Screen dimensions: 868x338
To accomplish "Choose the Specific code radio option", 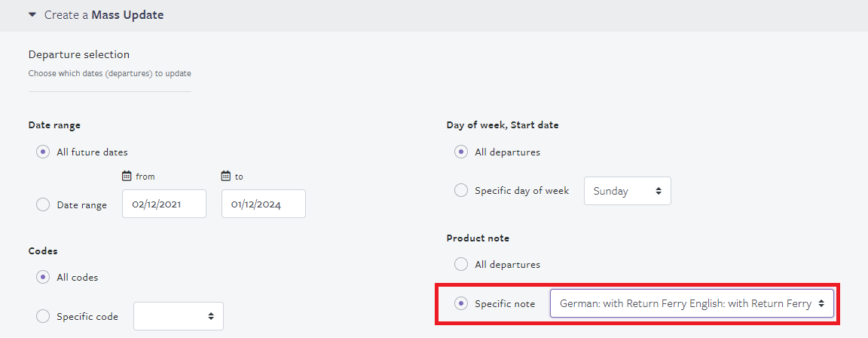I will 43,316.
